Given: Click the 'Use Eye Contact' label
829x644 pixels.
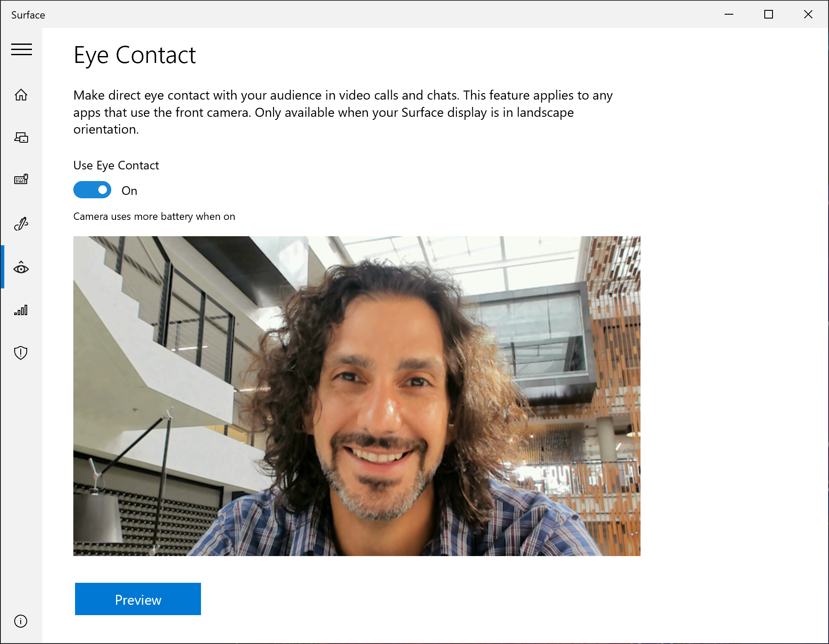Looking at the screenshot, I should [x=116, y=166].
